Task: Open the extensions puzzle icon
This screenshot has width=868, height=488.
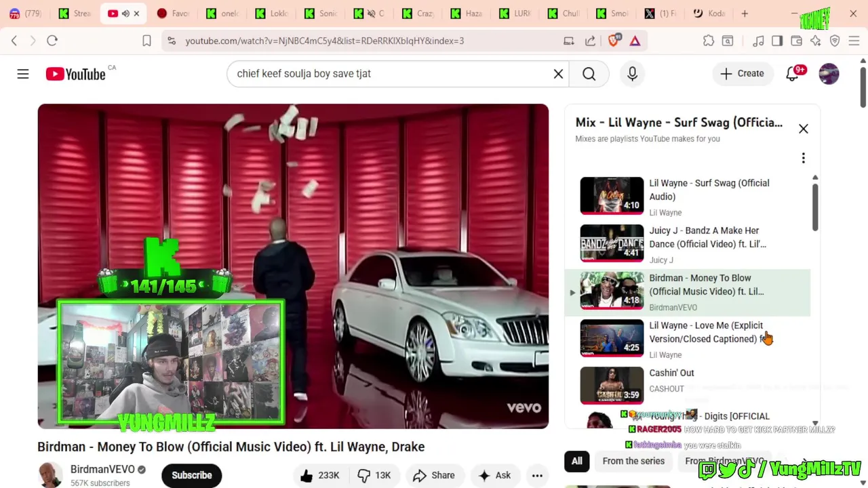Action: tap(709, 41)
